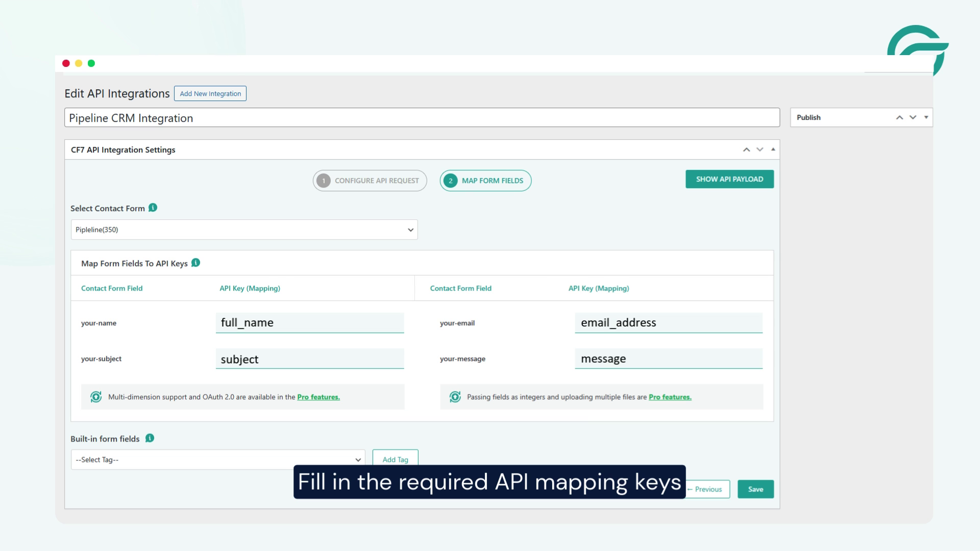Select step 1 Configure API Request circle
The height and width of the screenshot is (551, 980).
click(324, 180)
